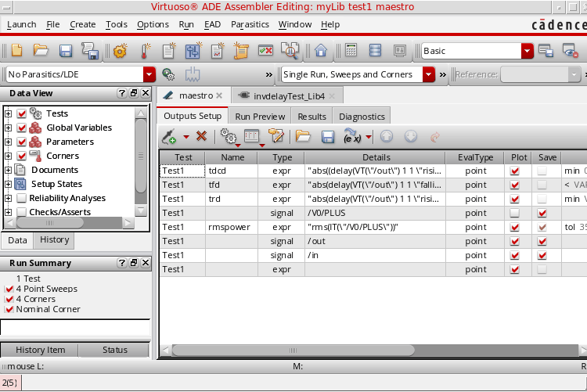Click the home icon in the top toolbar
This screenshot has height=392, width=587.
point(320,51)
